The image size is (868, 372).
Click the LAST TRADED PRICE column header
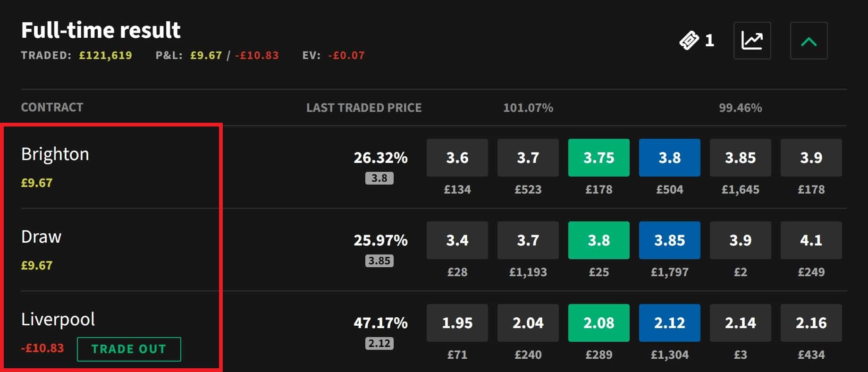(x=364, y=108)
